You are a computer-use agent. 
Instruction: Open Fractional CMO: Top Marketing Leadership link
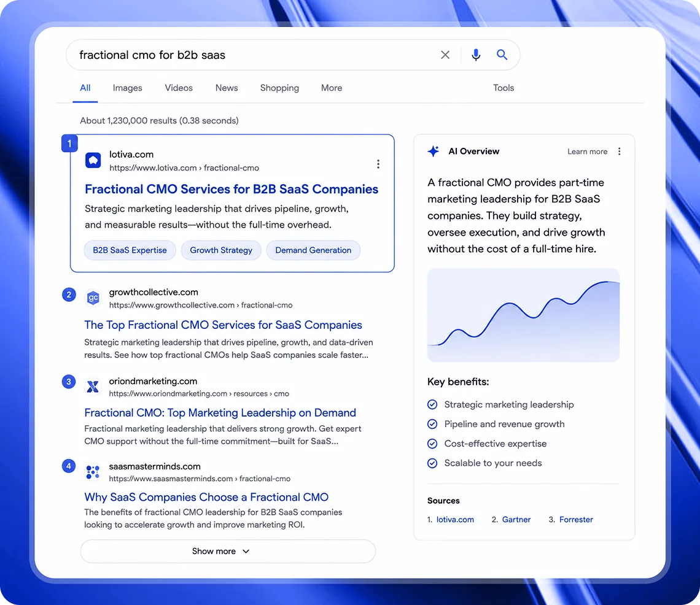[x=220, y=413]
